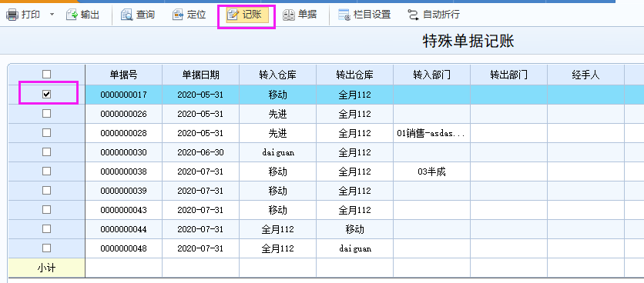644x283 pixels.
Task: Click the 经手人 column header
Action: 585,75
